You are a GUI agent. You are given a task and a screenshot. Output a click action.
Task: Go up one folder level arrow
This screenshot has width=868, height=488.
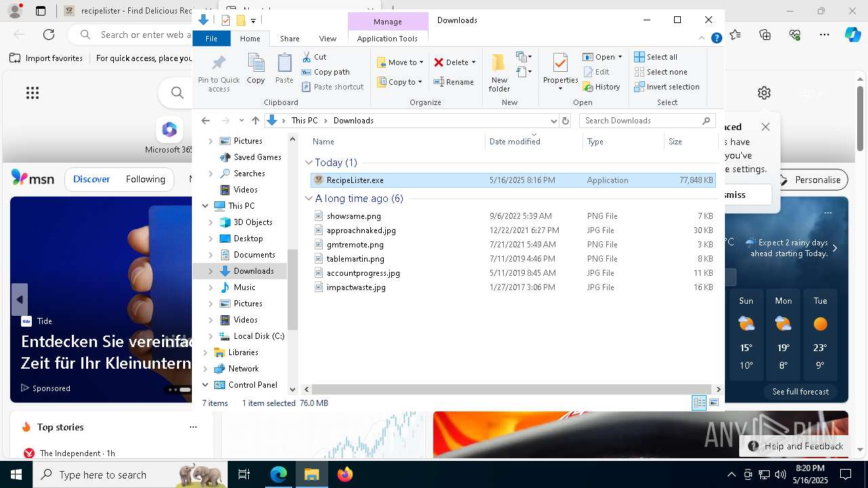256,121
